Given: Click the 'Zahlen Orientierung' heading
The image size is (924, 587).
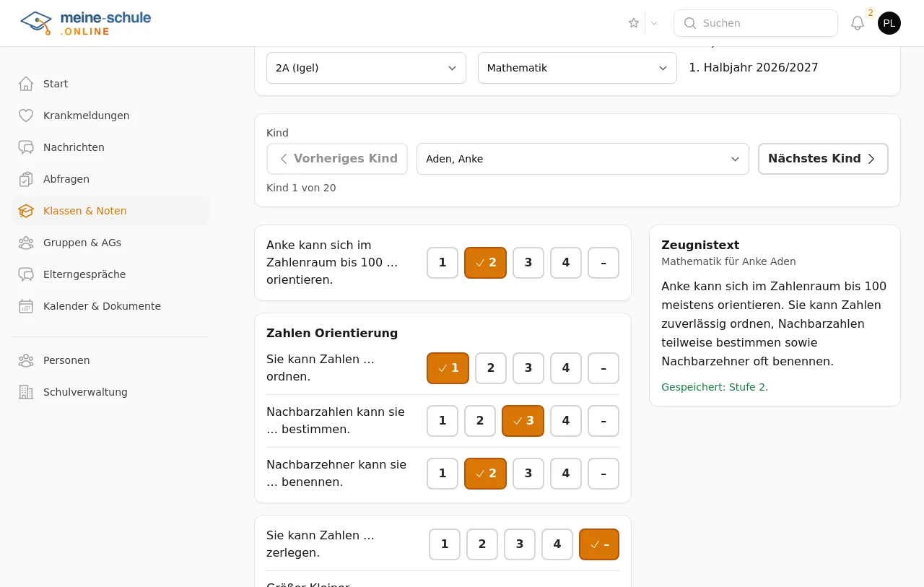Looking at the screenshot, I should pos(332,333).
